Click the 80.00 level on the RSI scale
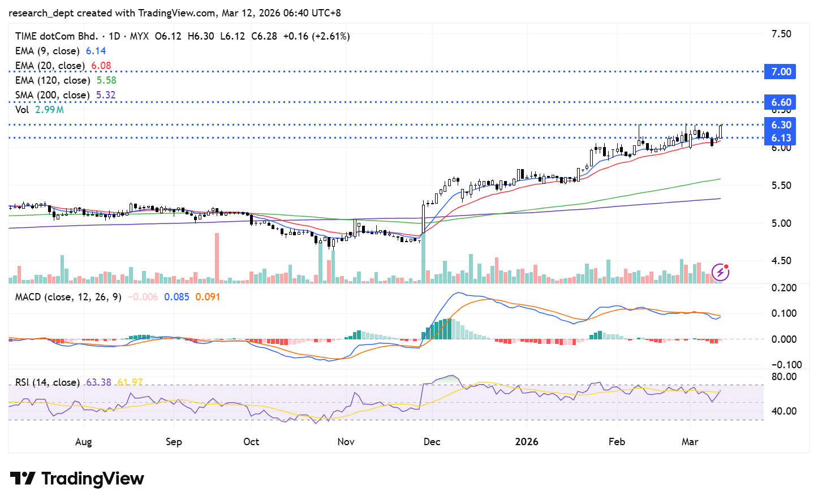Viewport: 818px width, 504px height. 783,377
